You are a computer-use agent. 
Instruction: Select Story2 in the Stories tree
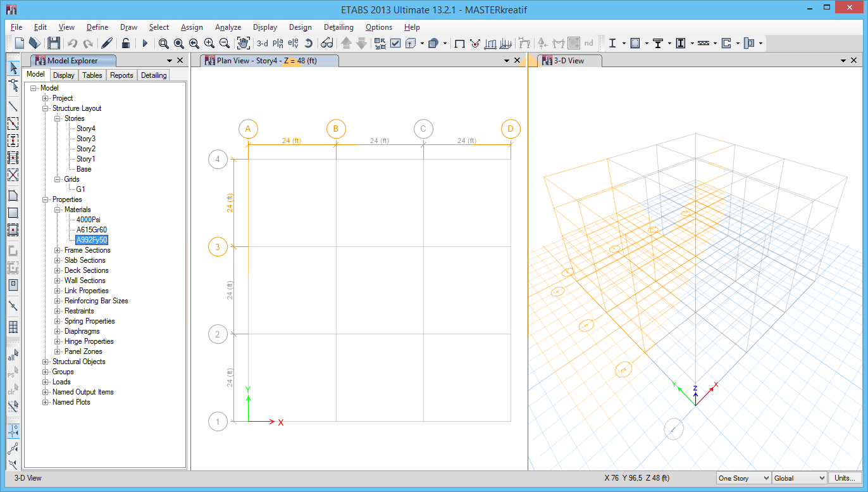click(x=86, y=149)
